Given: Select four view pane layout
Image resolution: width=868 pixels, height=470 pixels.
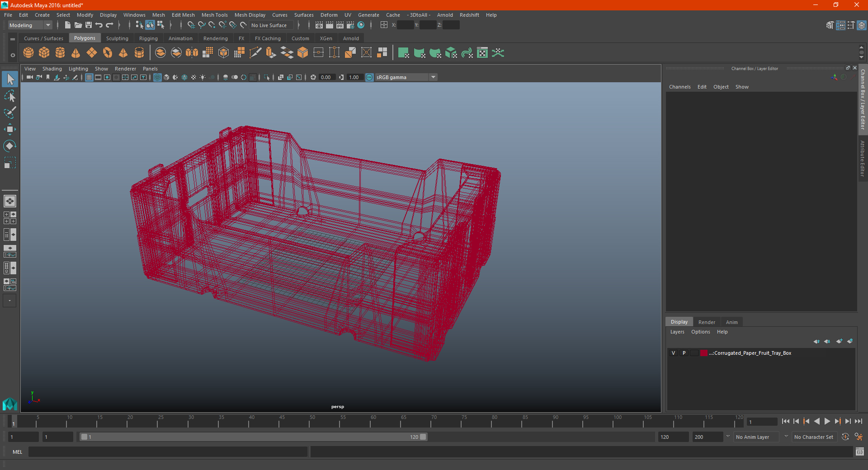Looking at the screenshot, I should pyautogui.click(x=10, y=218).
